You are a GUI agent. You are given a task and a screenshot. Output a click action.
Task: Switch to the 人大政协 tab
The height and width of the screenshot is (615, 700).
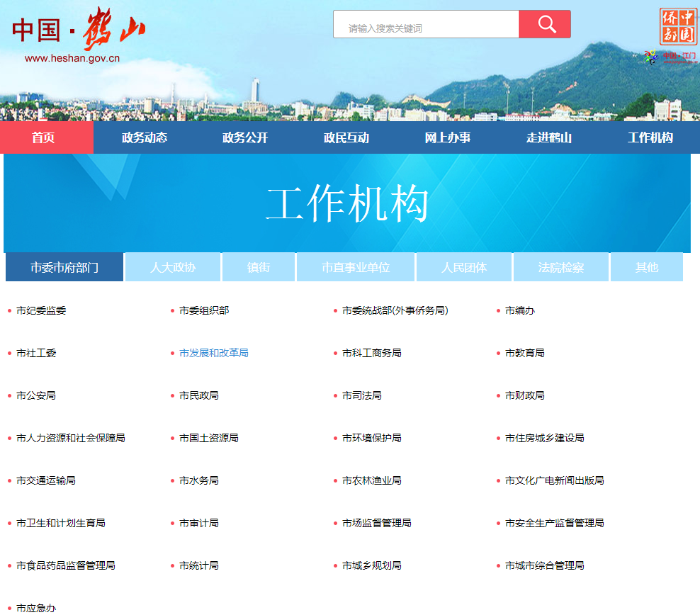pyautogui.click(x=173, y=267)
